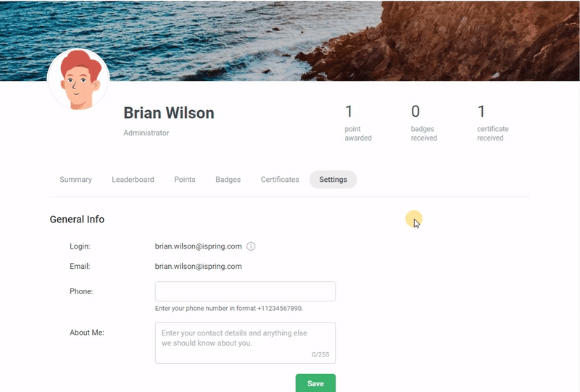Click the green Save button

click(x=315, y=383)
